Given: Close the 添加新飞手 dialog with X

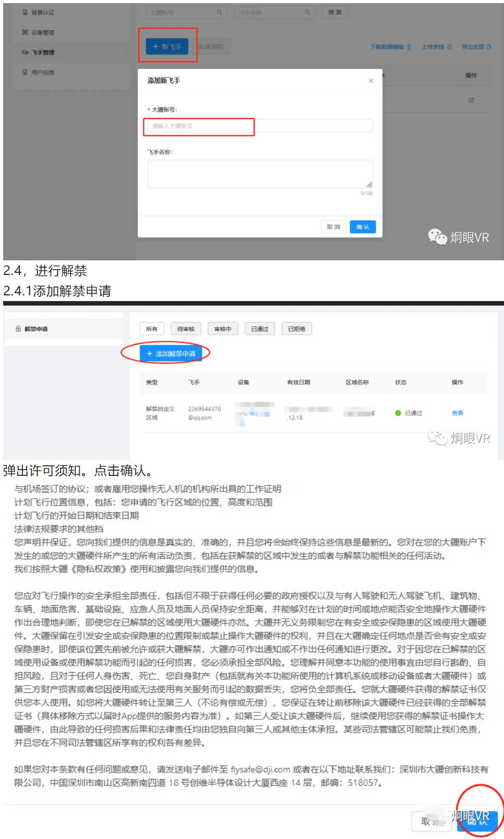Looking at the screenshot, I should 371,81.
